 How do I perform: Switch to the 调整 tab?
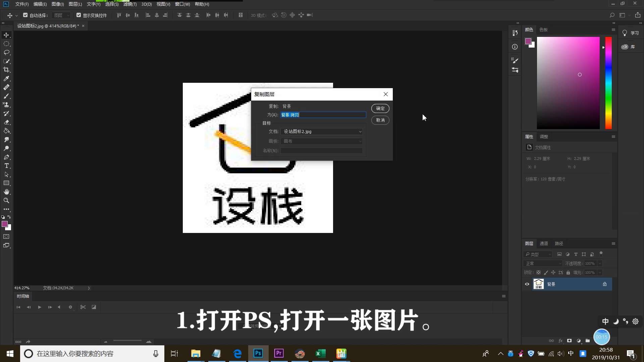pyautogui.click(x=544, y=137)
